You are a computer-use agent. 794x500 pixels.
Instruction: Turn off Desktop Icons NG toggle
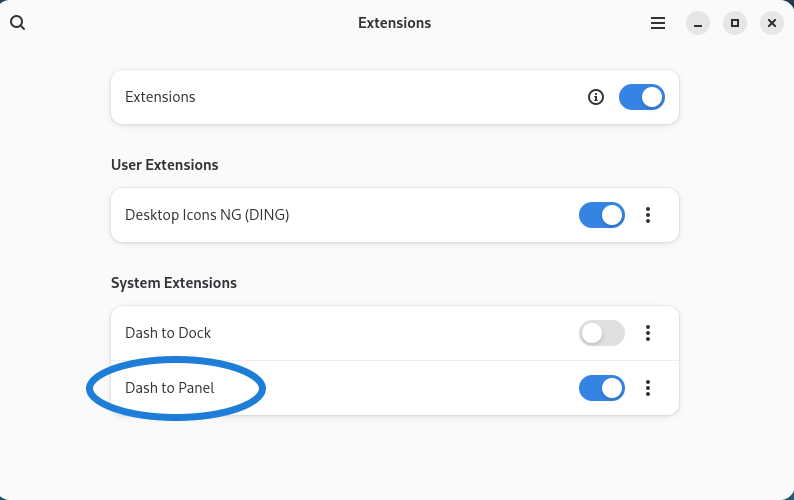coord(602,215)
